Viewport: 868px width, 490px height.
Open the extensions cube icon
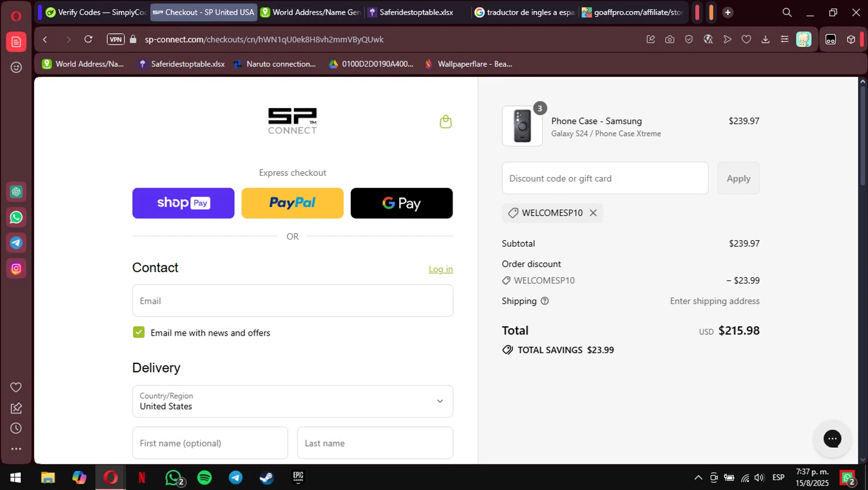851,39
